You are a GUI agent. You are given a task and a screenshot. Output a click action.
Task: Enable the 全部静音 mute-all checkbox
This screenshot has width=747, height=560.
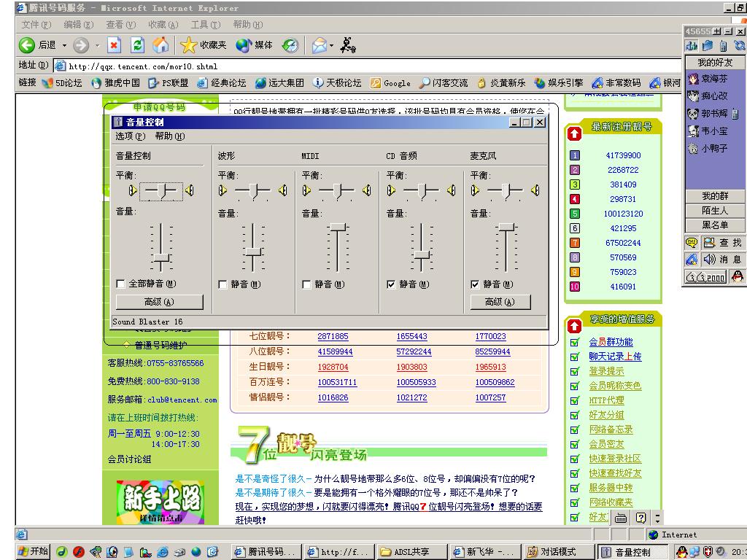click(121, 284)
